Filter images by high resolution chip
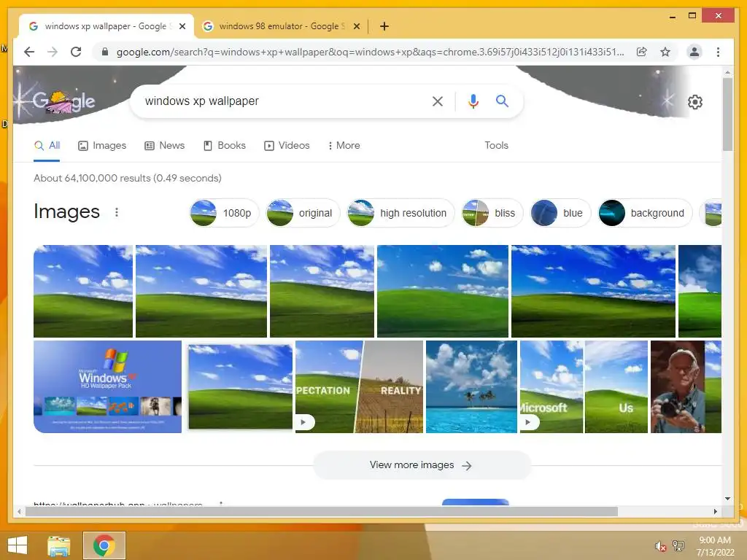The height and width of the screenshot is (560, 747). click(400, 213)
